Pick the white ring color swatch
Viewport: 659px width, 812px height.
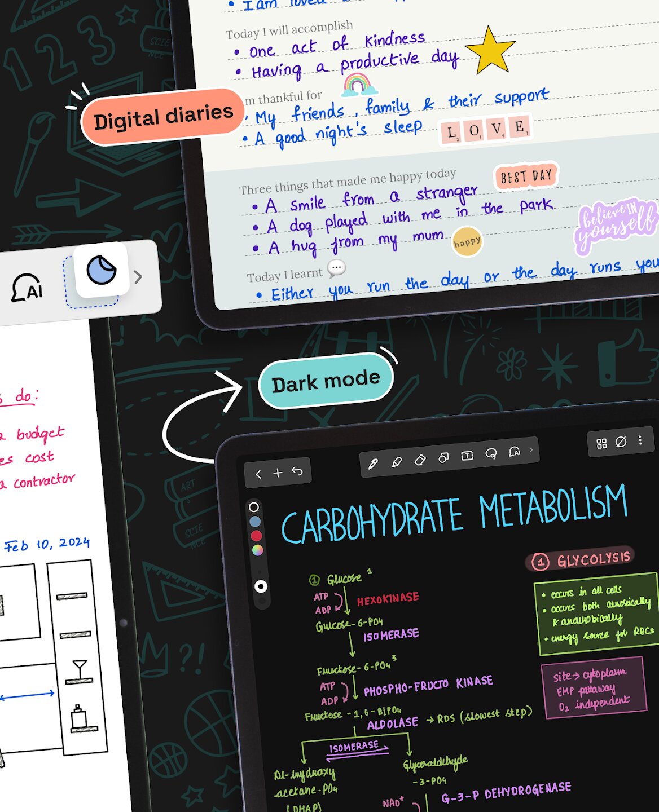254,507
